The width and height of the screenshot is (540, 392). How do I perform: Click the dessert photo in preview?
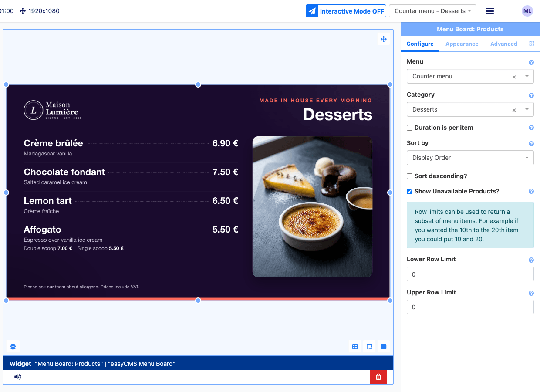click(x=312, y=207)
